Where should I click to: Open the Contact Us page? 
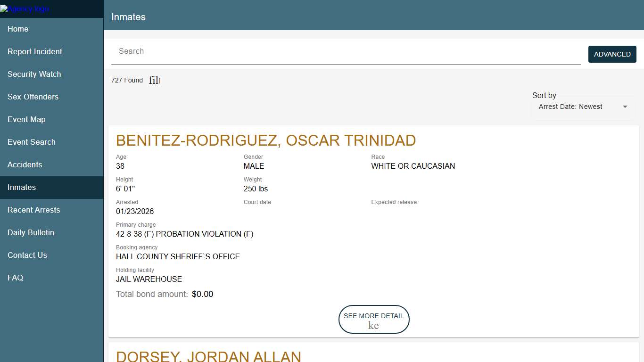pos(27,255)
